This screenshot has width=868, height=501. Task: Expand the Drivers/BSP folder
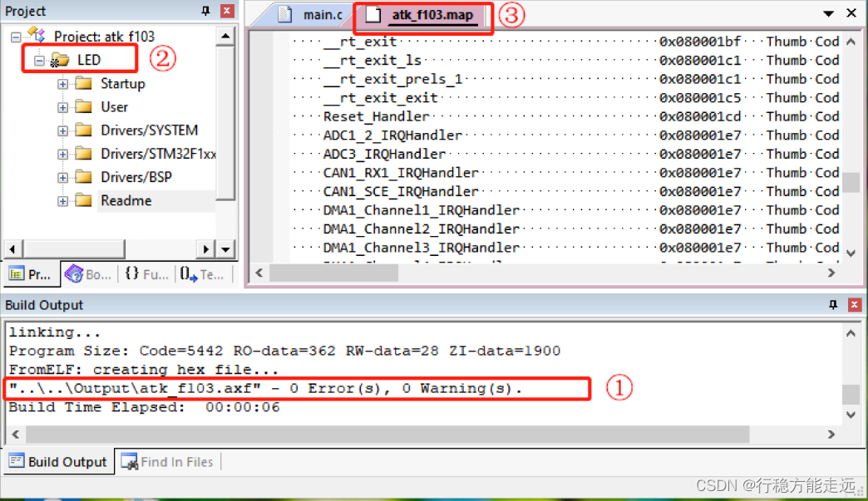62,178
